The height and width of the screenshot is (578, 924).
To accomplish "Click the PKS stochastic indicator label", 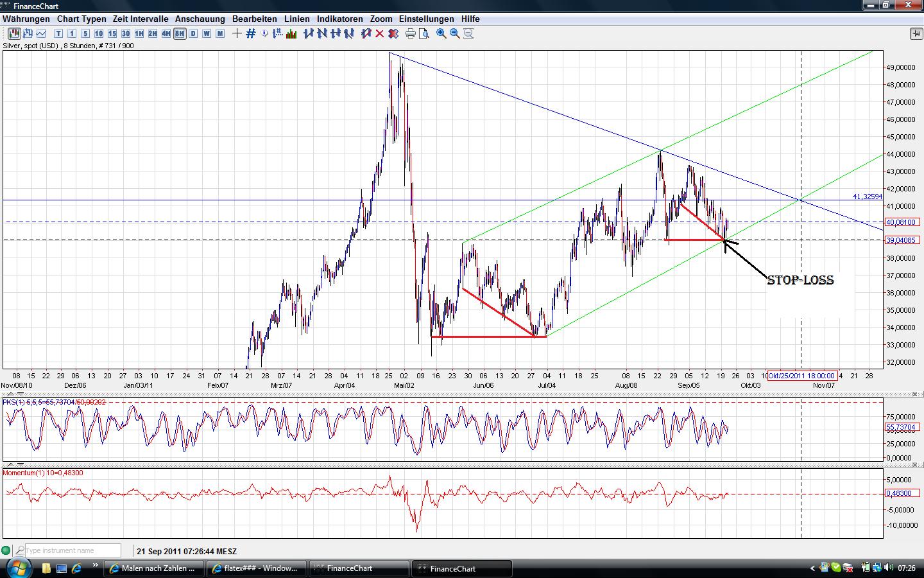I will tap(55, 402).
